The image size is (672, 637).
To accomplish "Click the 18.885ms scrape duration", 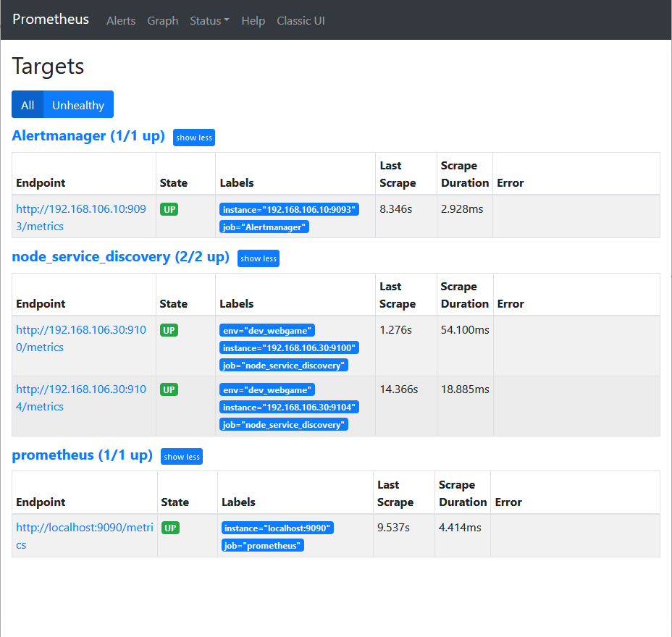I will (465, 389).
